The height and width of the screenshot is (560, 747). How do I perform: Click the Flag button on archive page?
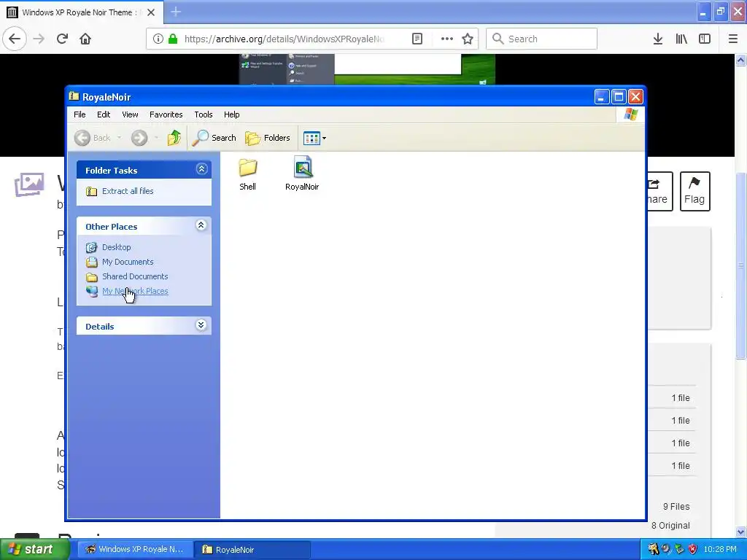click(694, 191)
